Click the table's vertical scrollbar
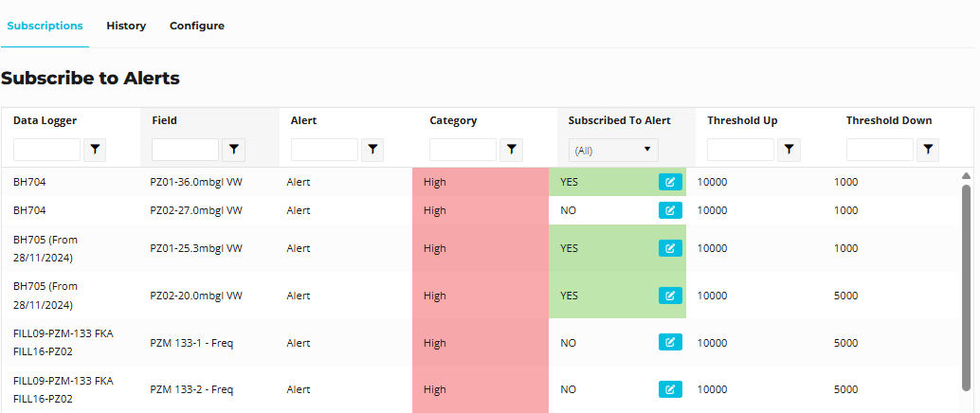The height and width of the screenshot is (413, 980). pos(966,284)
